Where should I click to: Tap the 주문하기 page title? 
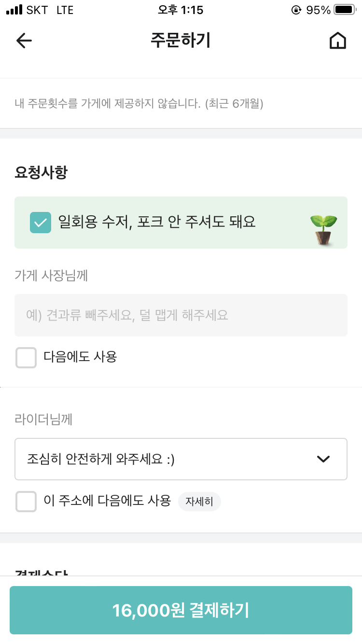(181, 41)
